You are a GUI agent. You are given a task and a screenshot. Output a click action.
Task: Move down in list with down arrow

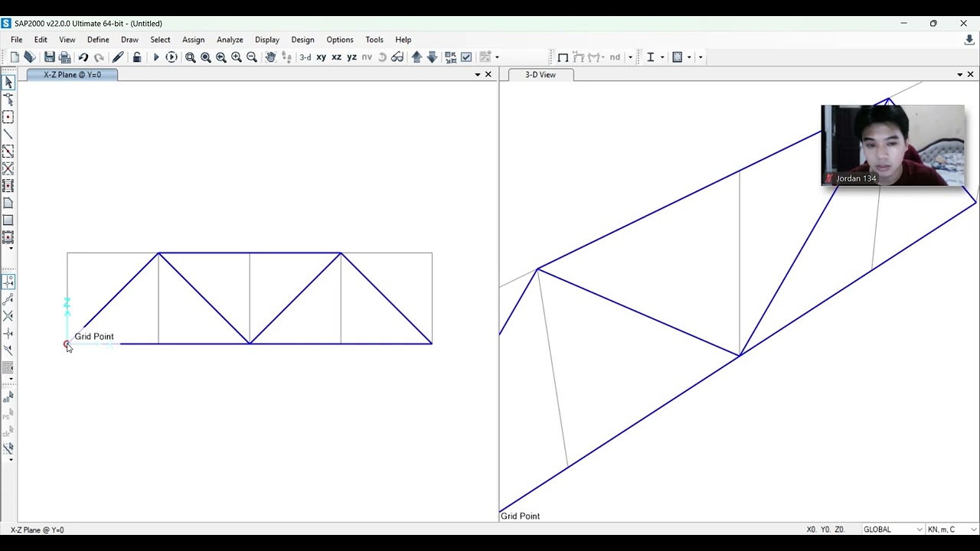click(432, 57)
